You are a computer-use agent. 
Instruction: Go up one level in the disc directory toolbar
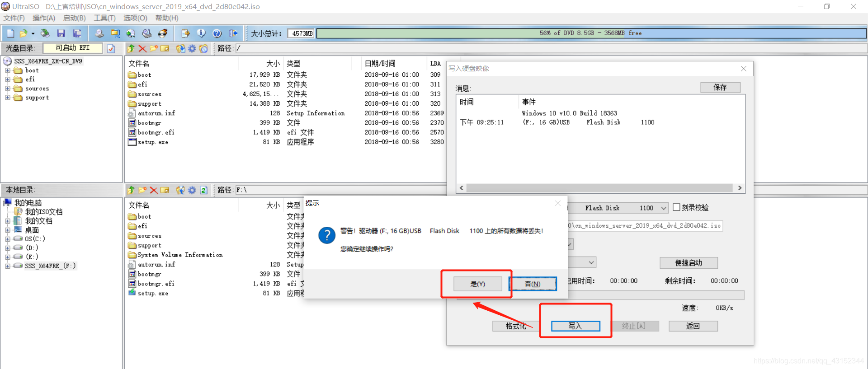pos(131,48)
